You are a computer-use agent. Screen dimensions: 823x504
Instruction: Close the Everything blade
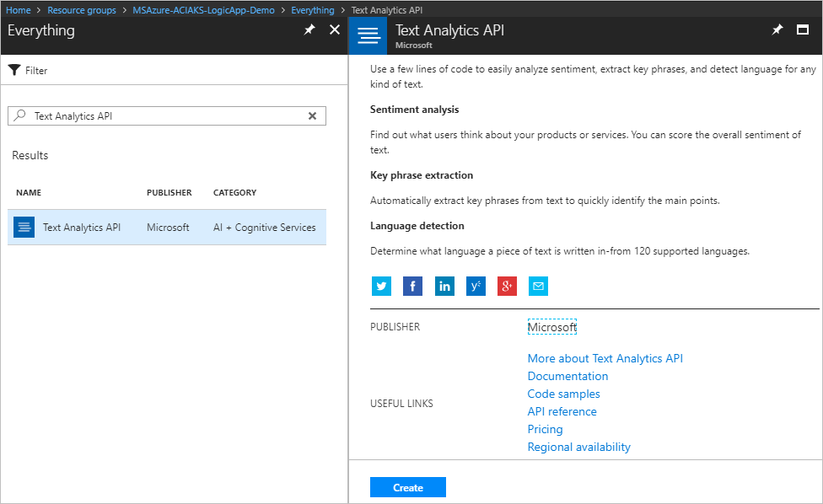pyautogui.click(x=334, y=29)
